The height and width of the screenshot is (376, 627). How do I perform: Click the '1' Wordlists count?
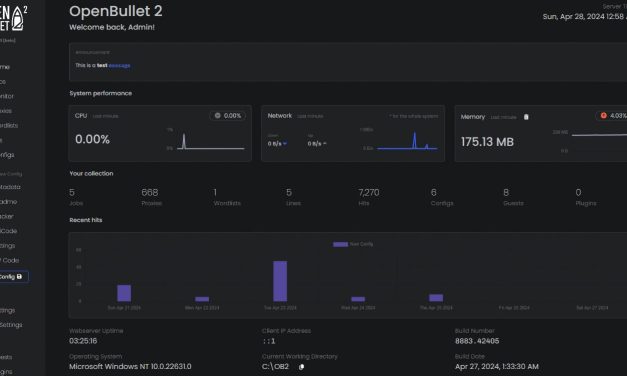point(215,192)
